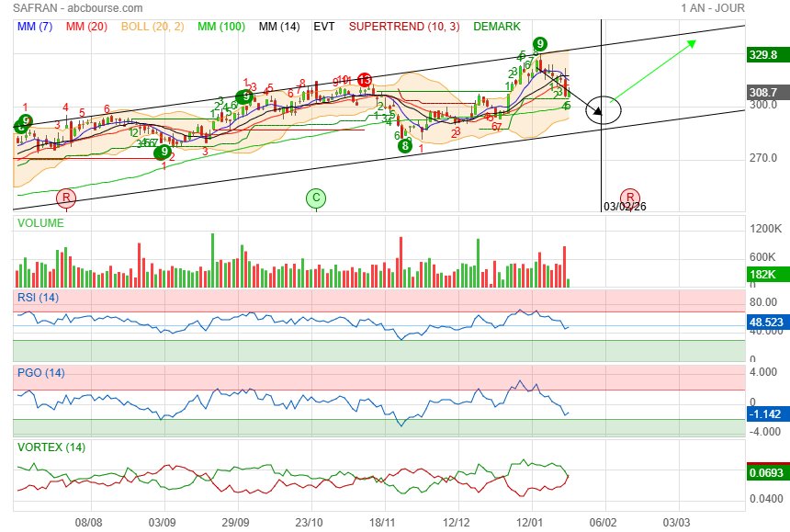This screenshot has width=790, height=532.
Task: Open the 1 AN - JOUR period selector
Action: (713, 8)
